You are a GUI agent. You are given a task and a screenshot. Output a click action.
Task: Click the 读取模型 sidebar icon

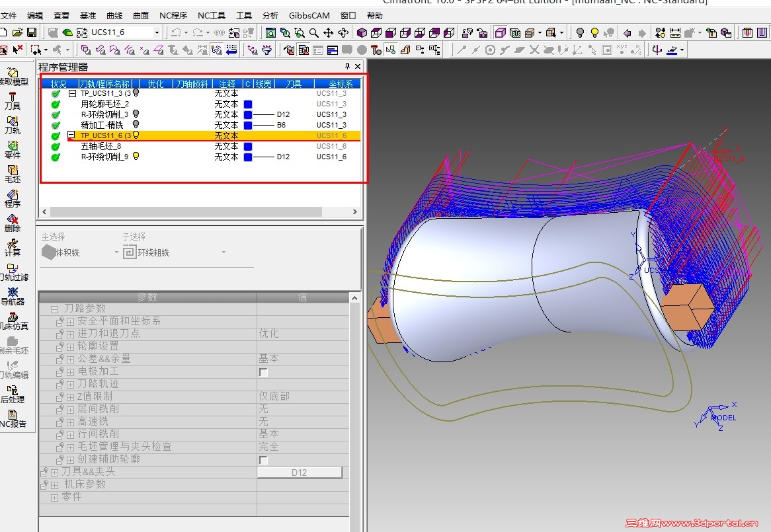coord(13,77)
